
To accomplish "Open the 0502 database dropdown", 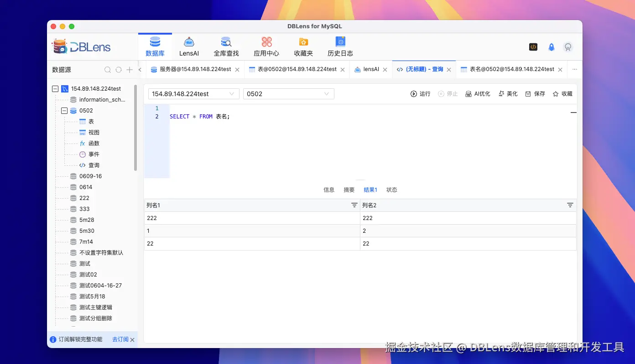I will pos(289,94).
